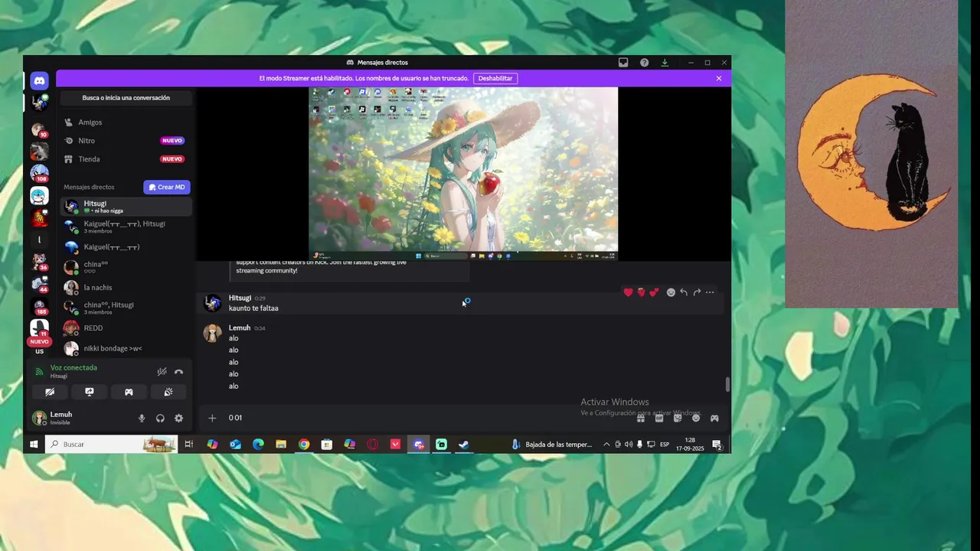Screen dimensions: 980x551
Task: Open the la nachis direct message
Action: click(x=126, y=288)
